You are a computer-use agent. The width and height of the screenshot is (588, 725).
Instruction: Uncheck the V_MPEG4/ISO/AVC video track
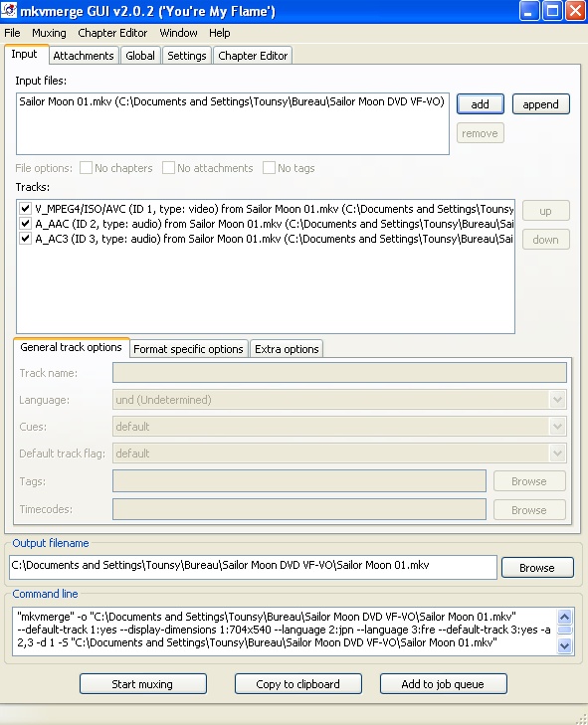tap(26, 209)
